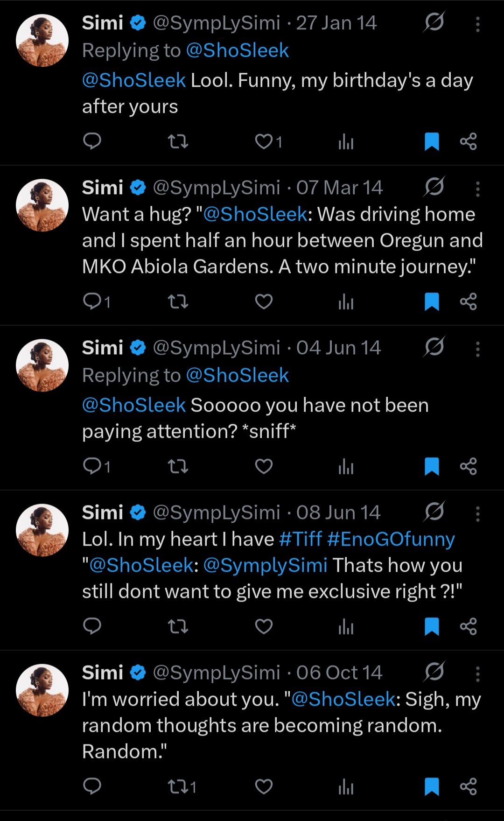Open three-dot menu on 04 Jun 14 tweet
This screenshot has height=821, width=504.
(477, 349)
